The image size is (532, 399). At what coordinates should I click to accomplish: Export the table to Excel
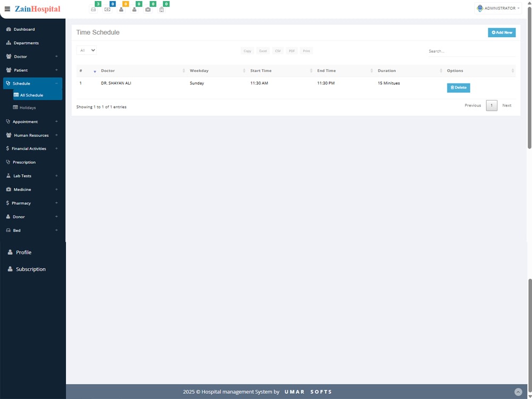263,51
